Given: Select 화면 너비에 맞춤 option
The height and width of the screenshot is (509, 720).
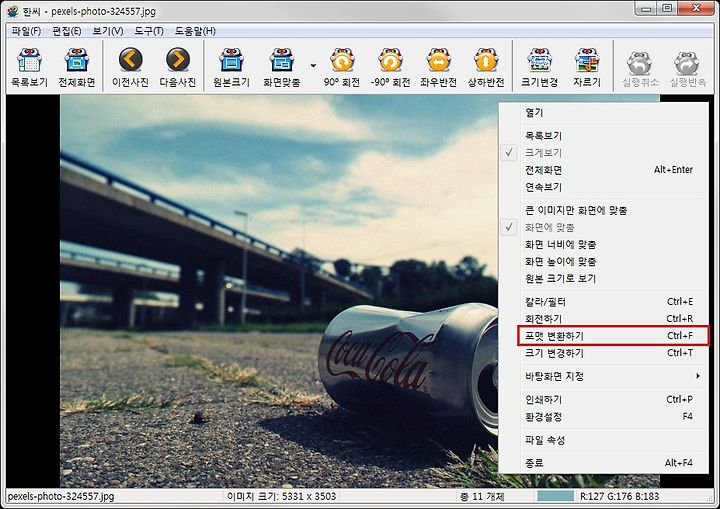Looking at the screenshot, I should pyautogui.click(x=604, y=244).
